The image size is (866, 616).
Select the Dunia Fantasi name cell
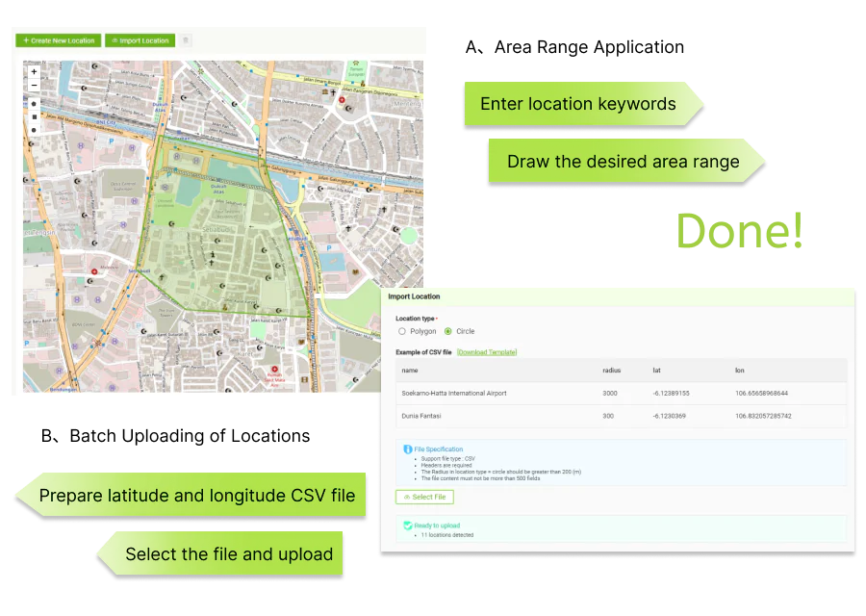tap(421, 416)
